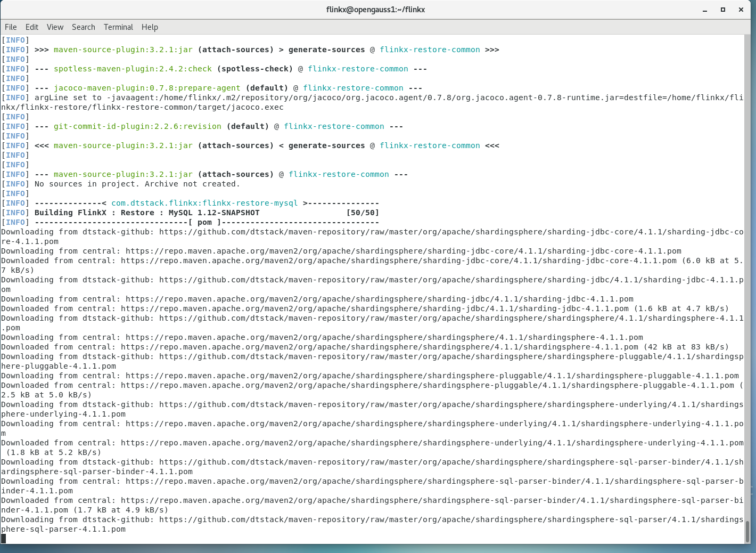Click the wrapped line ardingsphere-sql-parser-binder-4.1.1.pom
The width and height of the screenshot is (756, 553).
97,471
